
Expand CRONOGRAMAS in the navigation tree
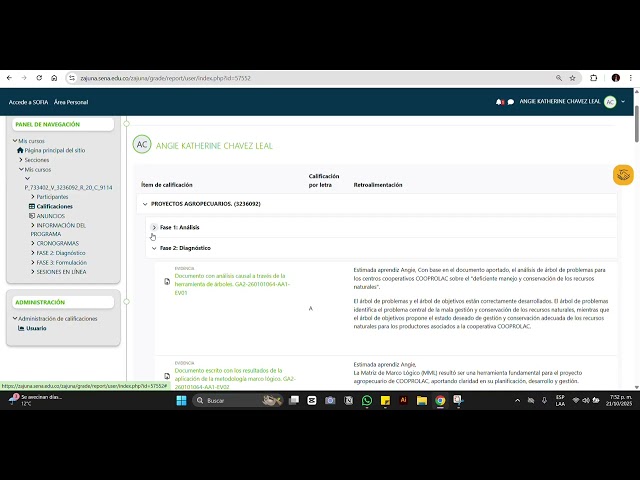(33, 243)
